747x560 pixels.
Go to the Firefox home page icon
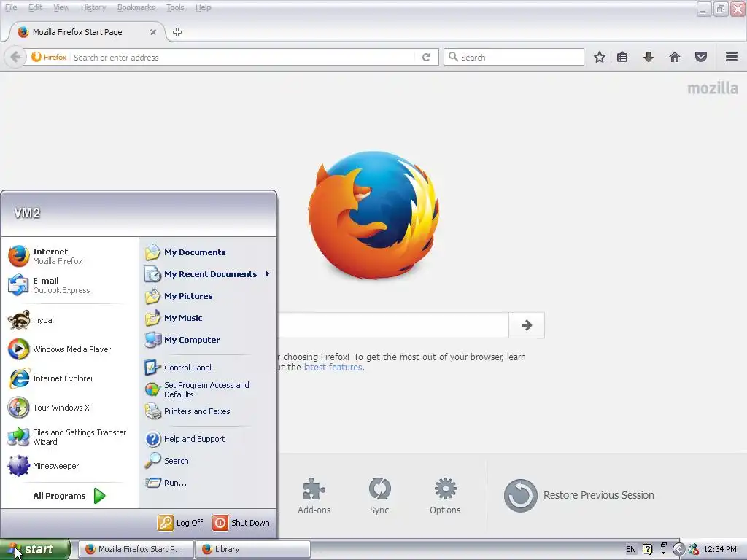(675, 57)
